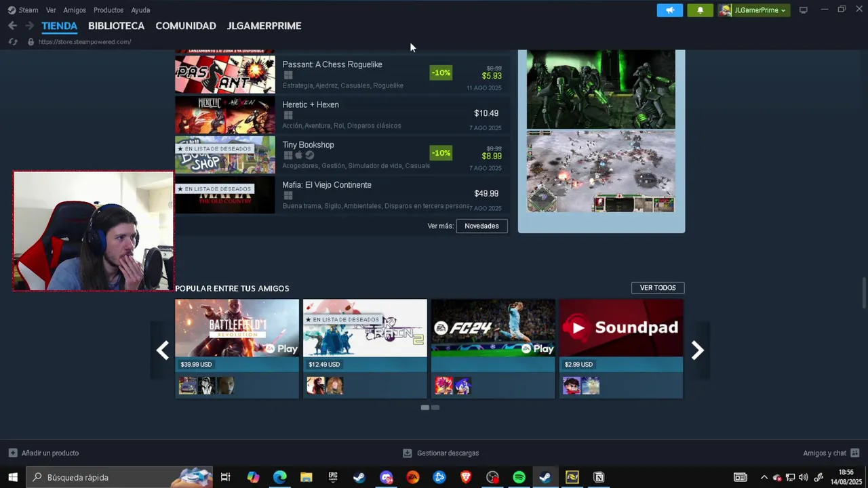Reload the store page
This screenshot has height=488, width=868.
[x=12, y=41]
